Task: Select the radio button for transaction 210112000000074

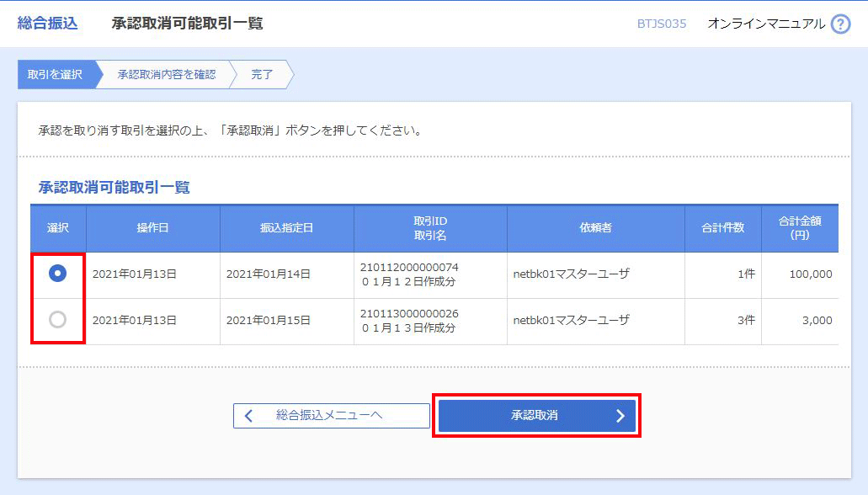Action: pos(58,274)
